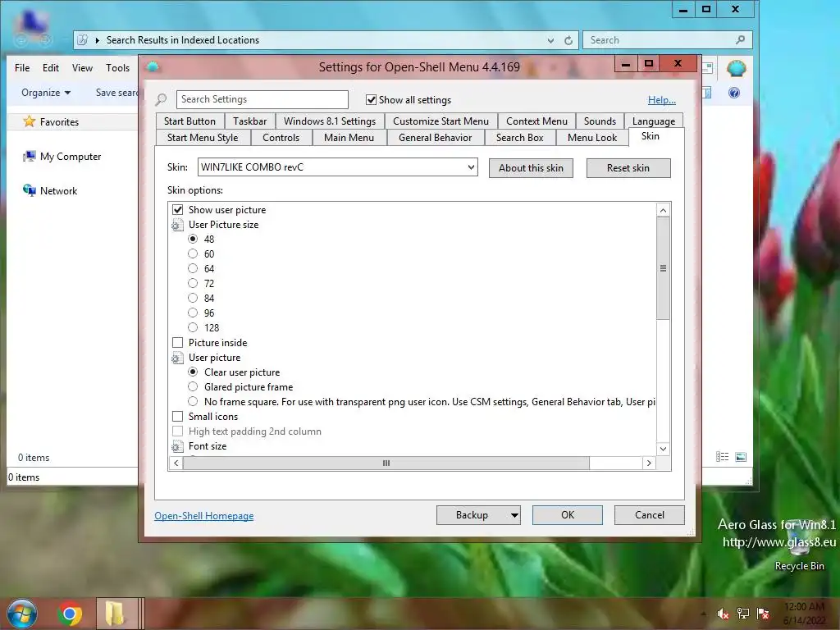Enable Picture inside option
This screenshot has width=840, height=630.
click(178, 343)
